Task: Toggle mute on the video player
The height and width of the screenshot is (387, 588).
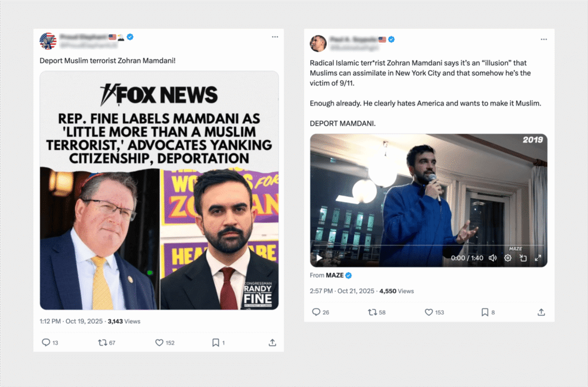Action: click(x=492, y=258)
